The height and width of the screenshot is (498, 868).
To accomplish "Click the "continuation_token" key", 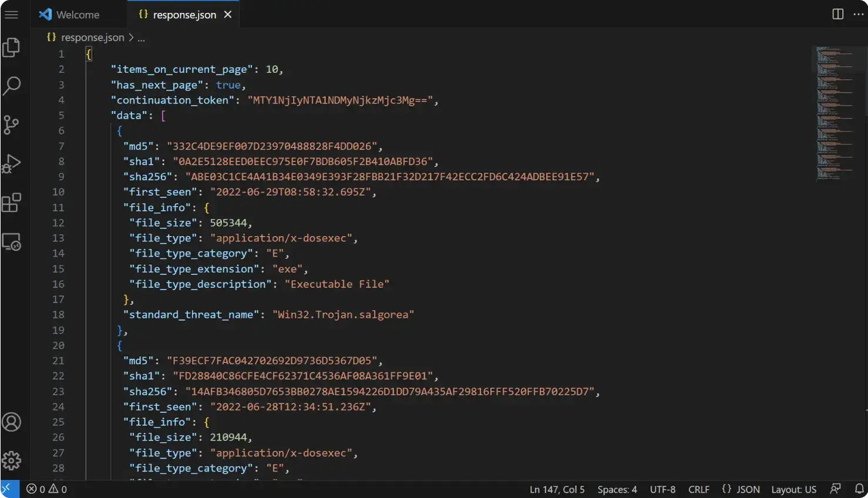I will pyautogui.click(x=173, y=100).
